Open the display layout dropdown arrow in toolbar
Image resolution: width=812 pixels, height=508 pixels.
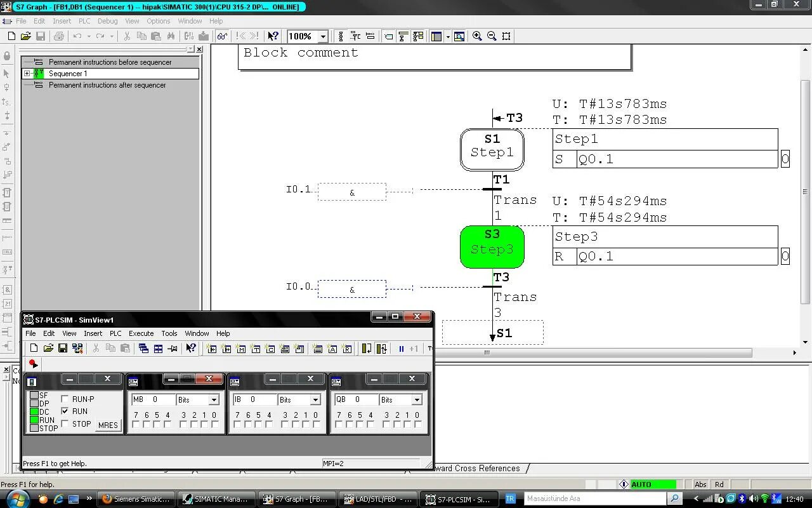point(448,36)
